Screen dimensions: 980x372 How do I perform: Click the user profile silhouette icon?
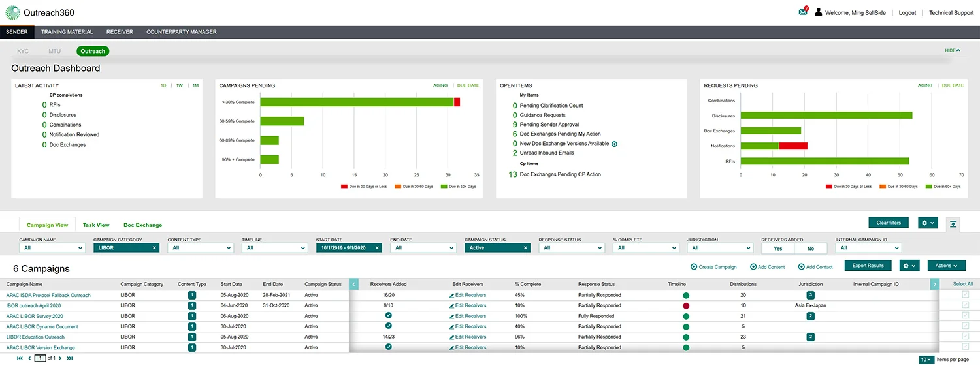818,12
